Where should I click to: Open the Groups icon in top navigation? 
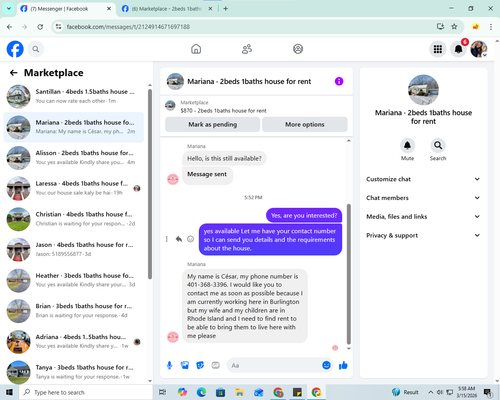298,49
